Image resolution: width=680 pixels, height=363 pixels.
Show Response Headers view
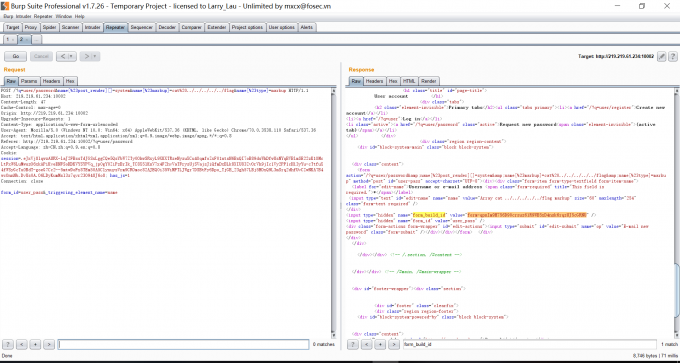coord(374,81)
